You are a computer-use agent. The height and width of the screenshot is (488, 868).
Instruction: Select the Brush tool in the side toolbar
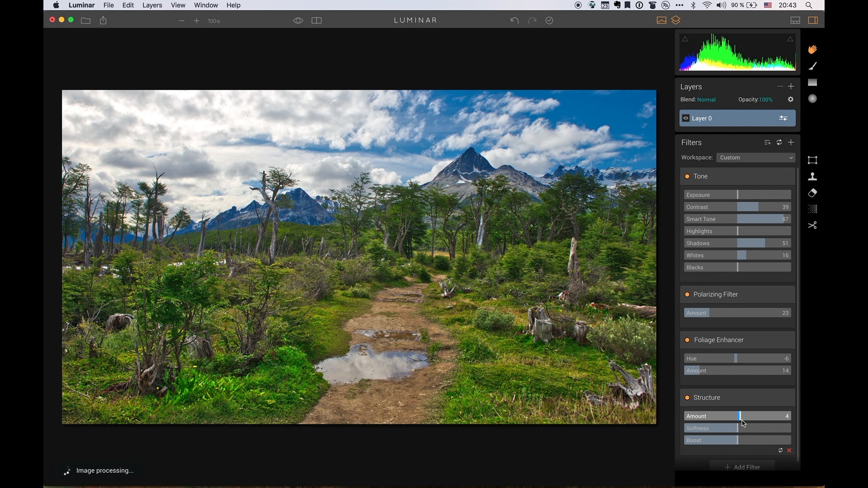coord(812,66)
